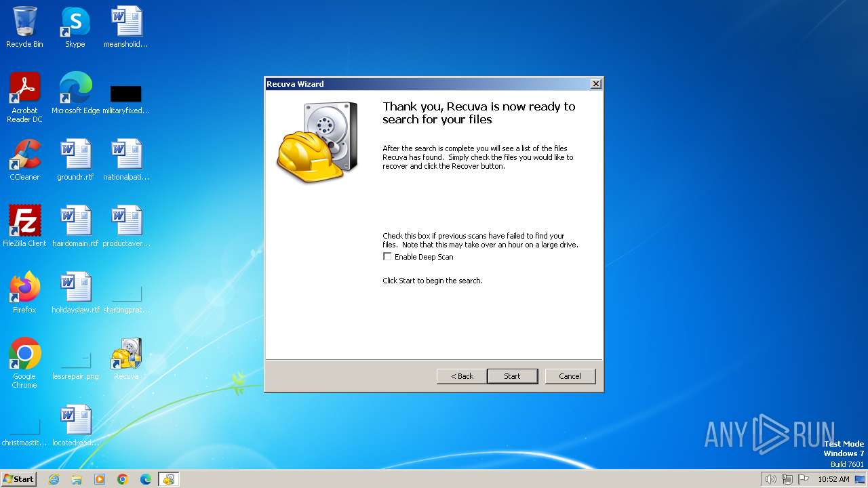Open network icon in system tray
Viewport: 868px width, 488px height.
[787, 479]
